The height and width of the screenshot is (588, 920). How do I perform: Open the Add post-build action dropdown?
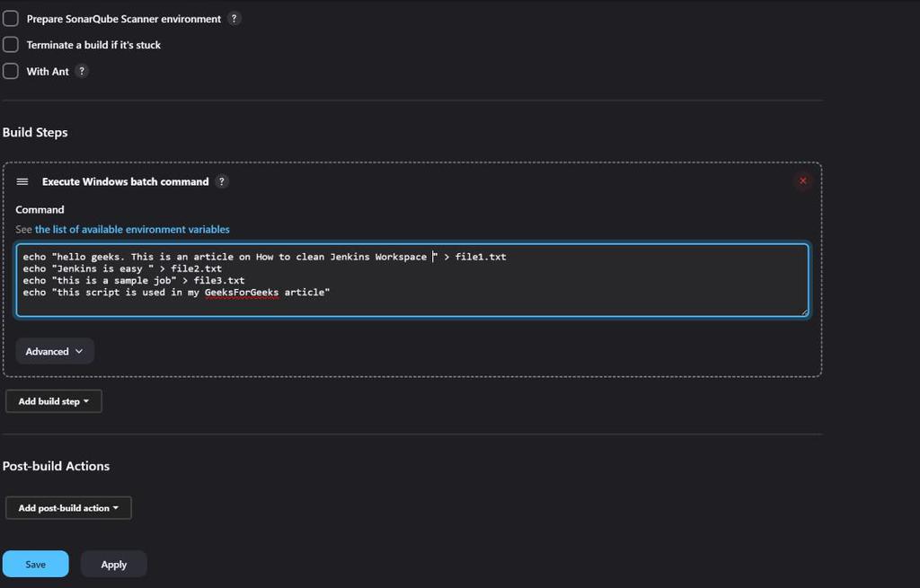tap(68, 507)
